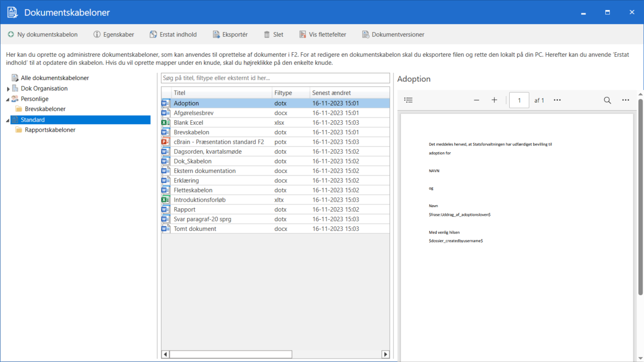
Task: Select the Svar paragraf-20 sprg title
Action: (203, 219)
